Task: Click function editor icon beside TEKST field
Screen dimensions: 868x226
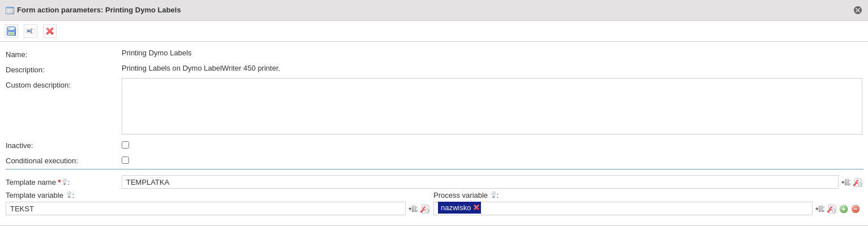Action: pos(425,209)
